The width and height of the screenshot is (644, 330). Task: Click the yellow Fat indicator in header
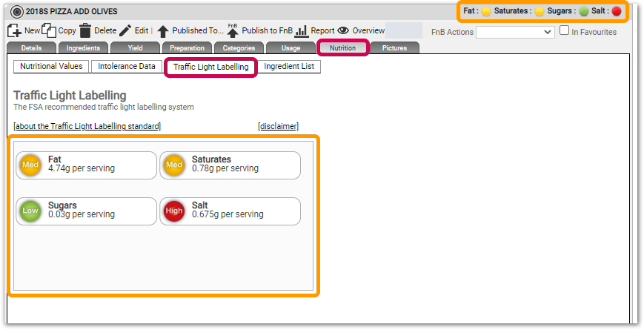point(486,12)
